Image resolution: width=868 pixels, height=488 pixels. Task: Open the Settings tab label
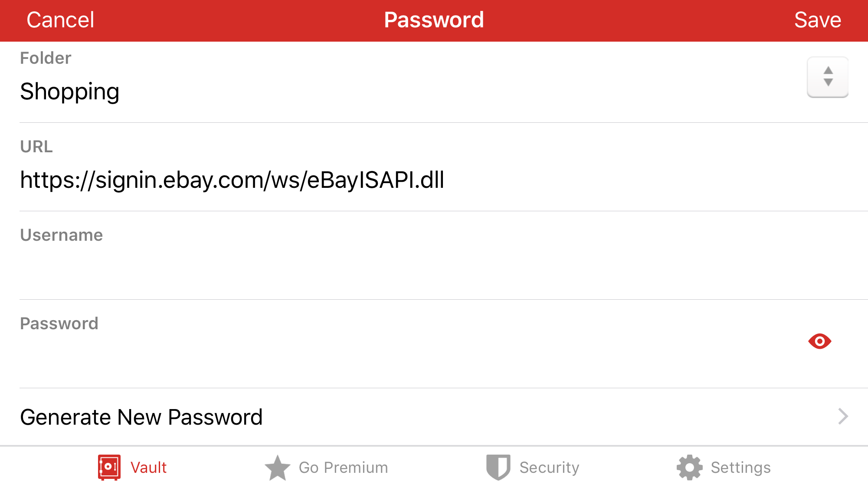pos(740,468)
